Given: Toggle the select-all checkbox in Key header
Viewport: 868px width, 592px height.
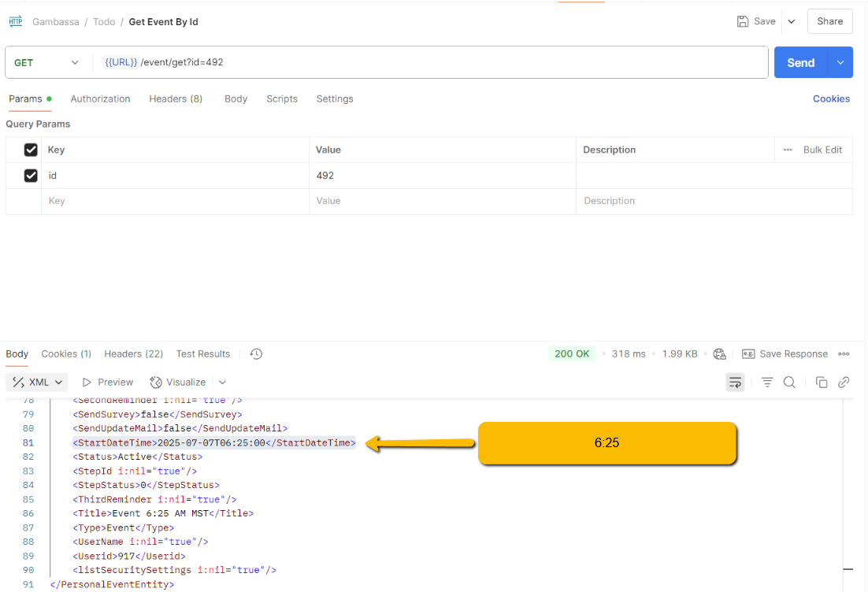Looking at the screenshot, I should point(31,150).
